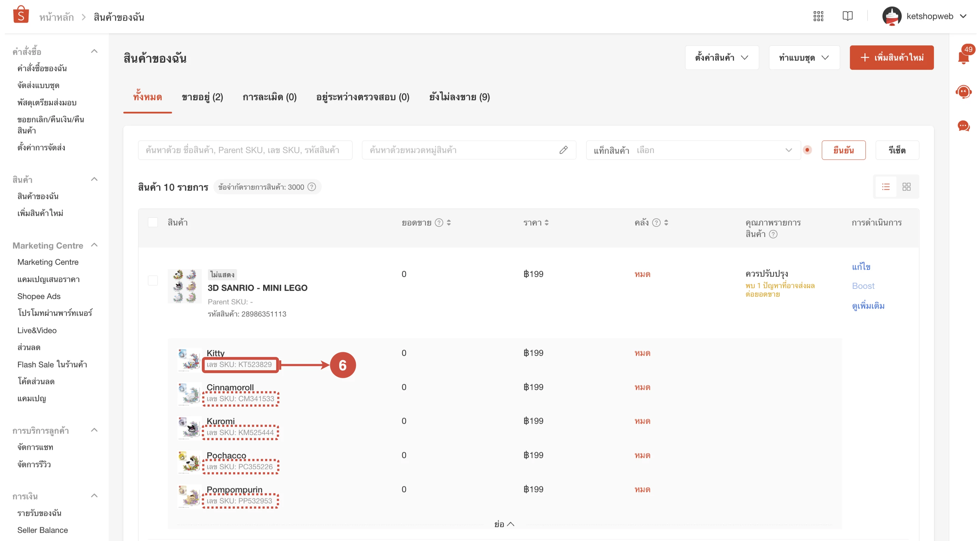Viewport: 980px width, 541px height.
Task: Check the 3D SANRIO - MINI LEGO row checkbox
Action: (x=153, y=281)
